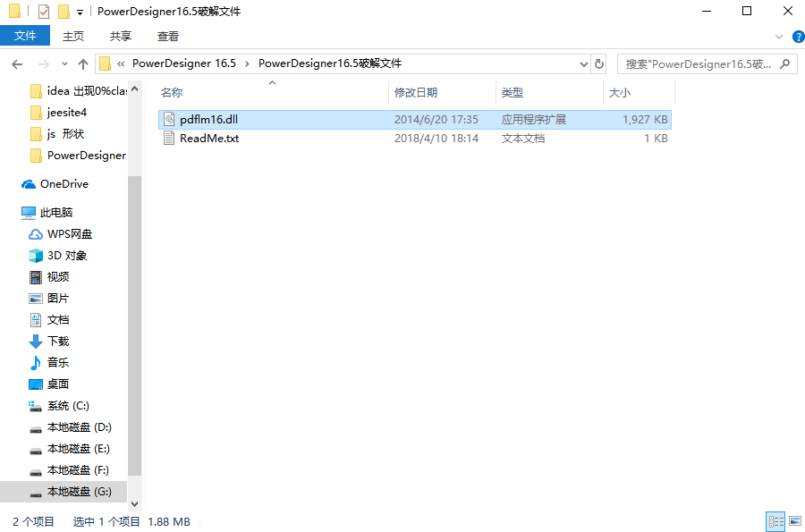This screenshot has width=805, height=532.
Task: Open PowerDesigner folder in sidebar
Action: [78, 156]
